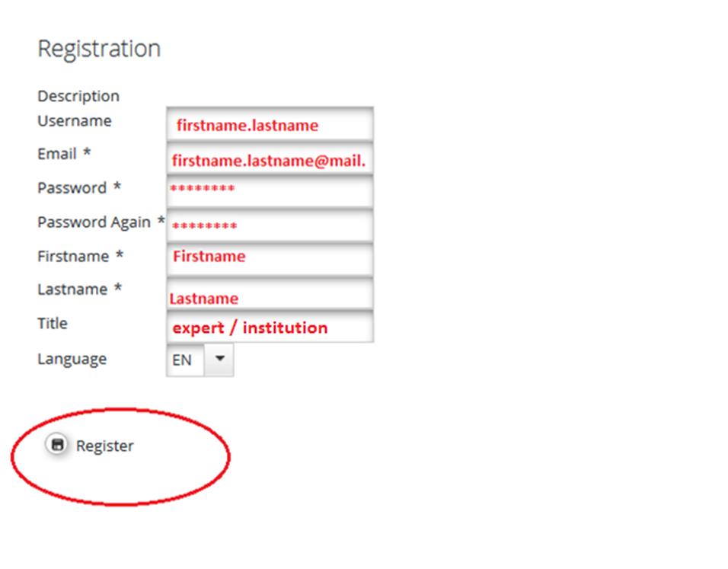Select the Firstname text field
The height and width of the screenshot is (569, 728).
point(270,259)
